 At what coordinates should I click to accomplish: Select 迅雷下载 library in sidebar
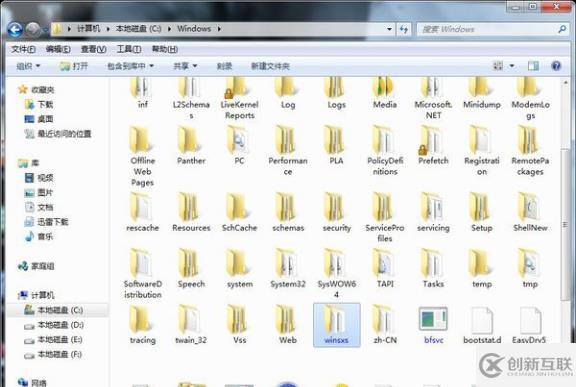(x=46, y=222)
